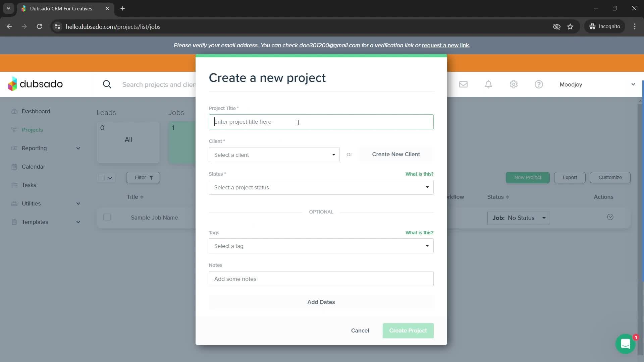Reload the browser page
The height and width of the screenshot is (362, 644).
(x=39, y=26)
